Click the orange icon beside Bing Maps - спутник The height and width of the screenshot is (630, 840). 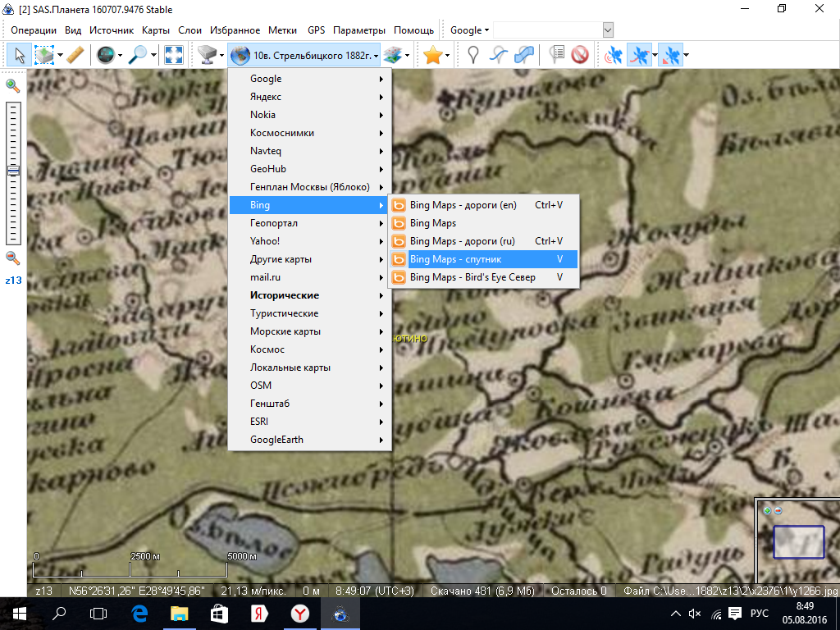click(399, 259)
